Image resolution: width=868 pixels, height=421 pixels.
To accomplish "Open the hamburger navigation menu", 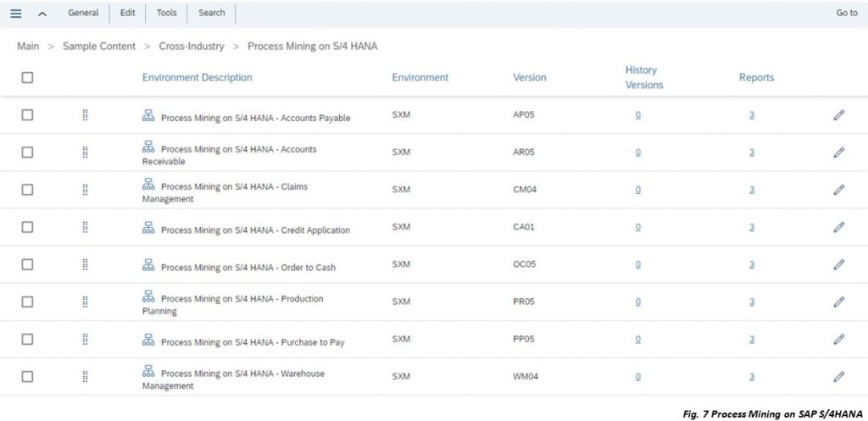I will [16, 14].
